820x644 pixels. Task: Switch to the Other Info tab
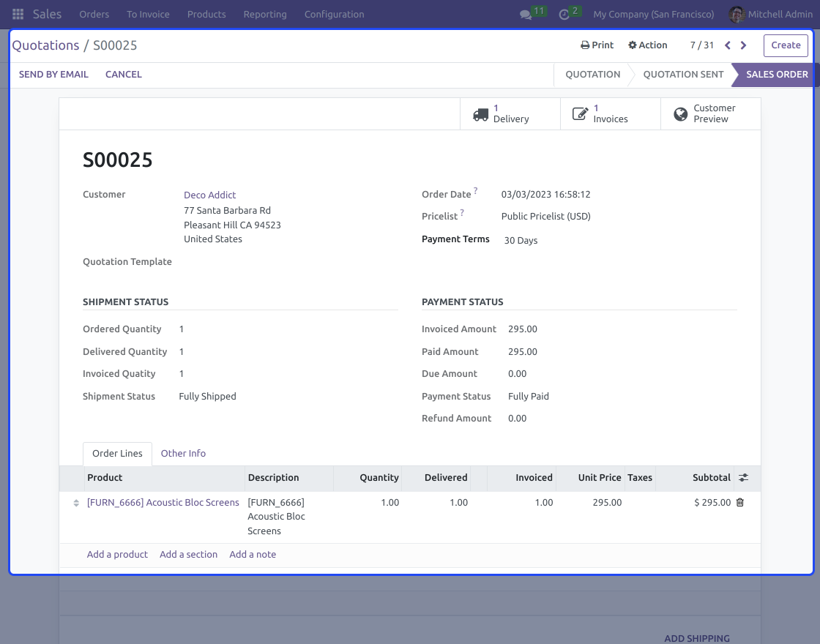183,454
